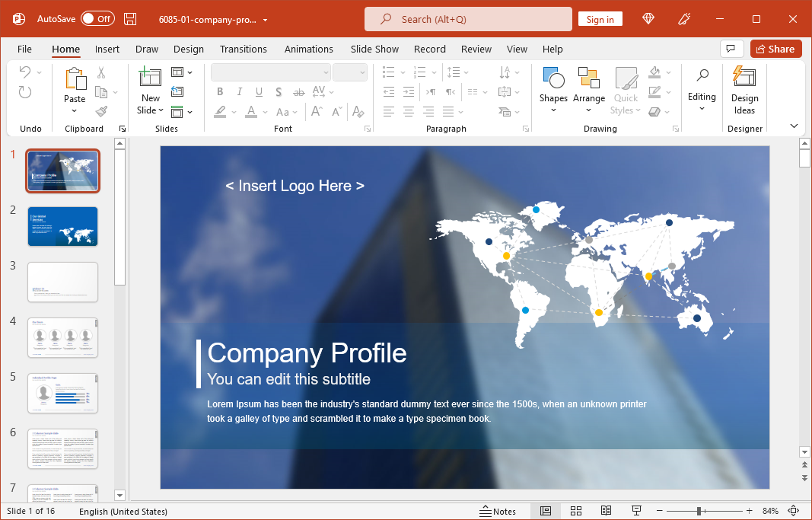Start Slide Show from status bar
This screenshot has height=520, width=812.
pyautogui.click(x=636, y=511)
